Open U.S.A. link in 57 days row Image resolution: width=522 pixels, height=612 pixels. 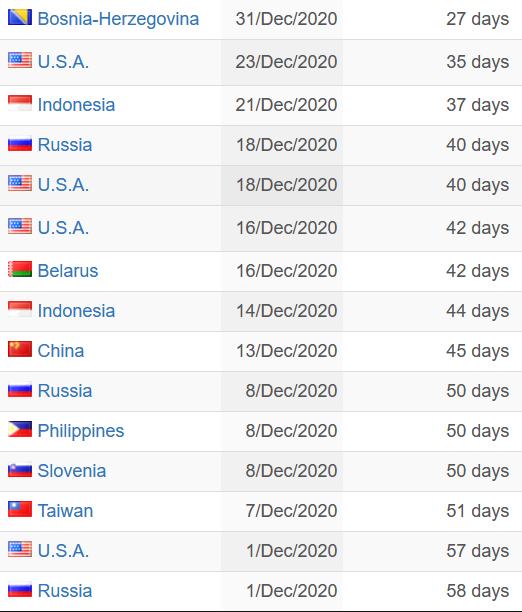coord(63,551)
